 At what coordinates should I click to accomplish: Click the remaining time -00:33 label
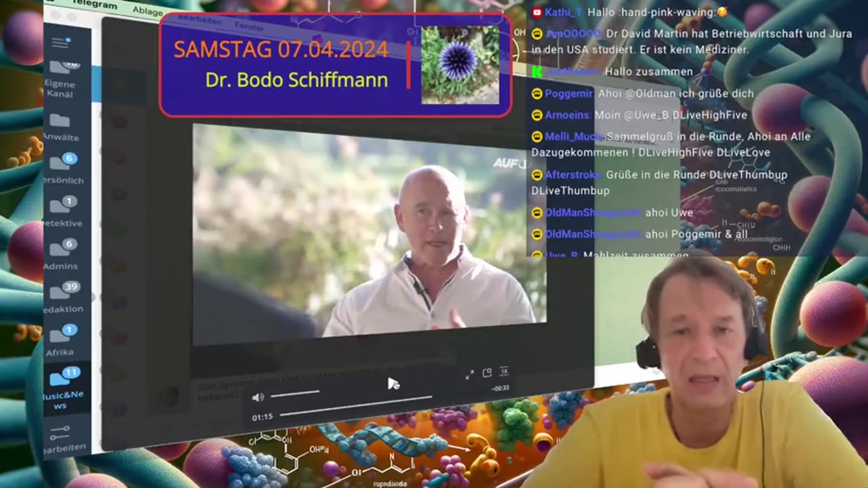pos(500,388)
